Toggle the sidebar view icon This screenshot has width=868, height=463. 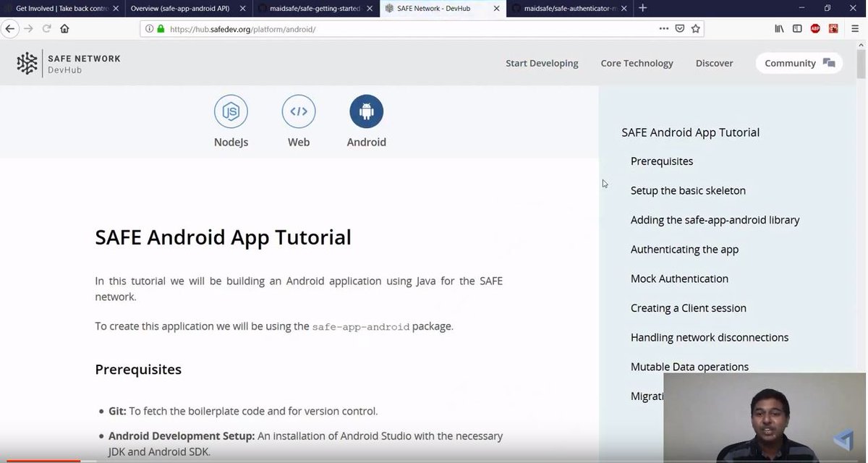click(797, 28)
